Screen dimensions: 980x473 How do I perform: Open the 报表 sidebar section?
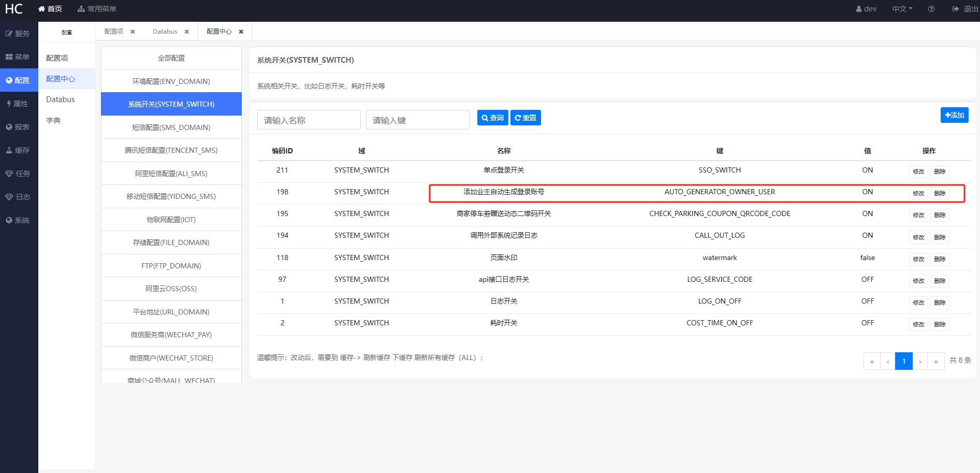19,127
